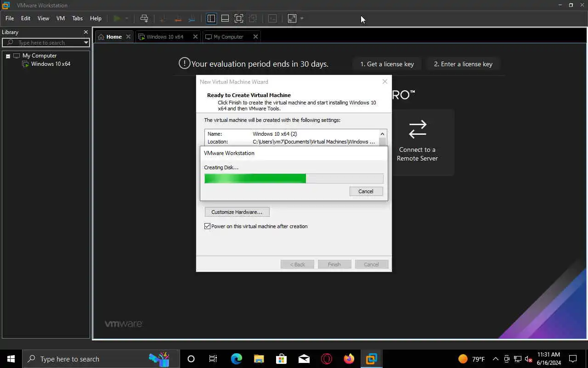Open the File menu
The height and width of the screenshot is (368, 588).
coord(10,18)
